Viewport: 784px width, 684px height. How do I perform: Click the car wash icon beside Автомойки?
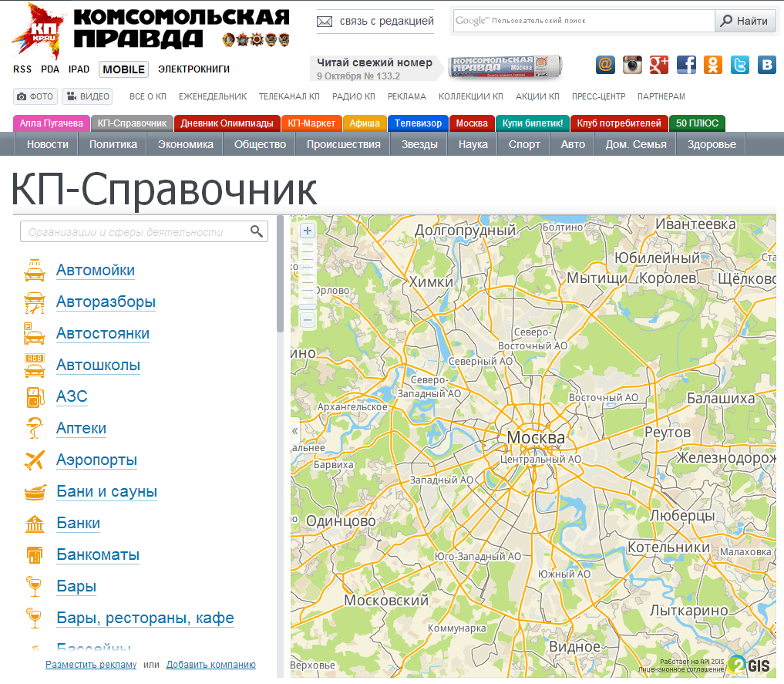[35, 270]
